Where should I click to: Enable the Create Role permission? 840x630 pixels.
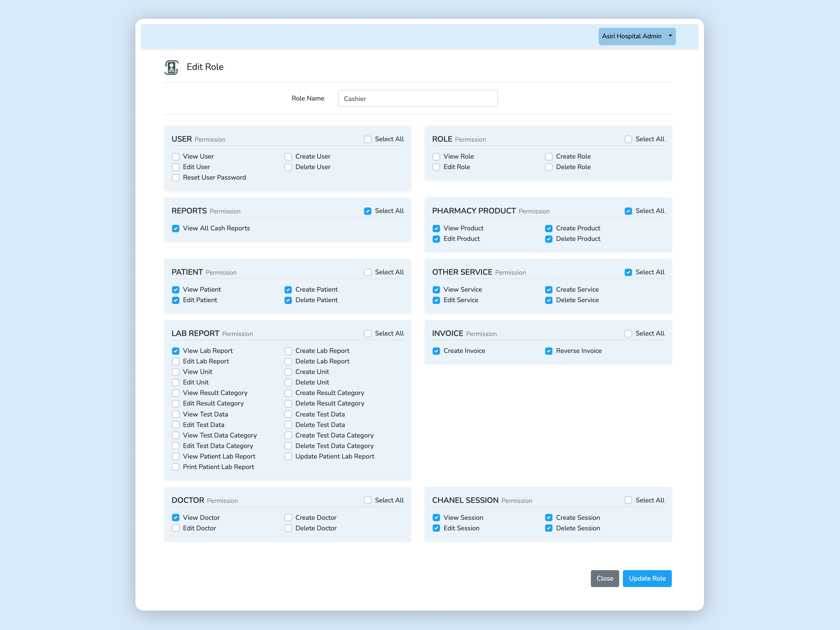[x=548, y=156]
